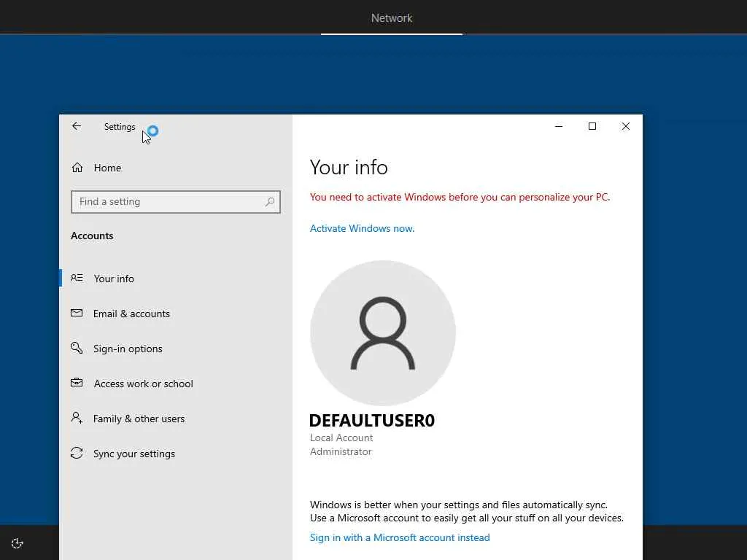Open Home via the house icon
The image size is (747, 560).
(77, 168)
